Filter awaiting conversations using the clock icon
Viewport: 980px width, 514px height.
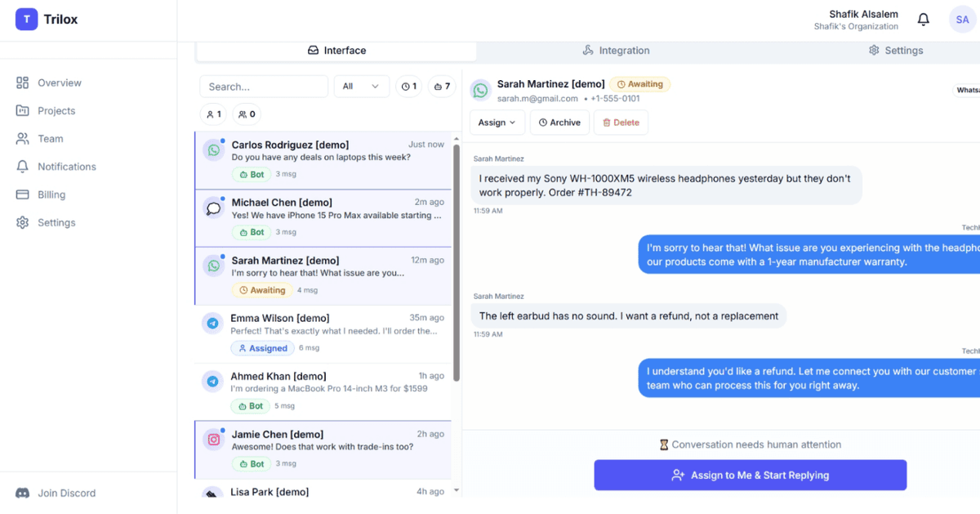click(408, 86)
